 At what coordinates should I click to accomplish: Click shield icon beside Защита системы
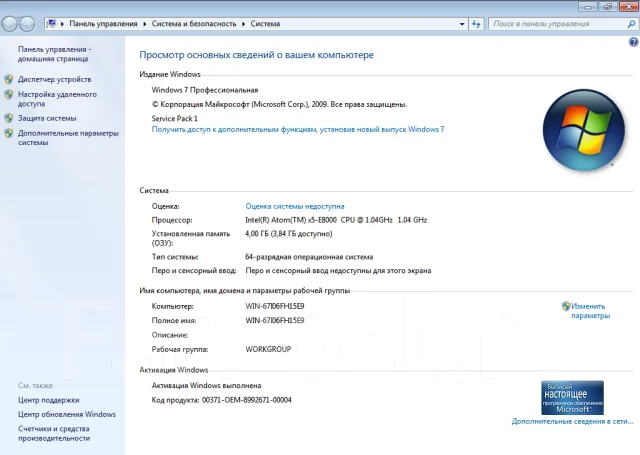click(x=9, y=118)
